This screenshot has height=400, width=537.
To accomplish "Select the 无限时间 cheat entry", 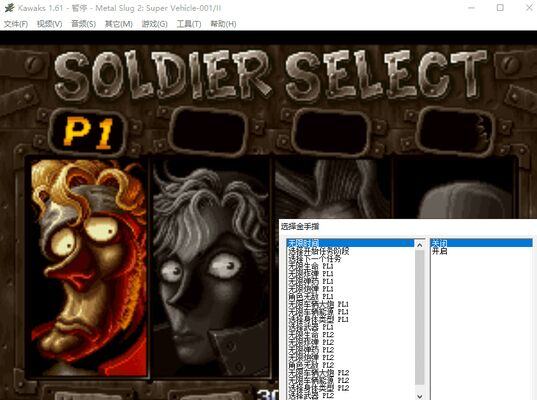I will 350,243.
